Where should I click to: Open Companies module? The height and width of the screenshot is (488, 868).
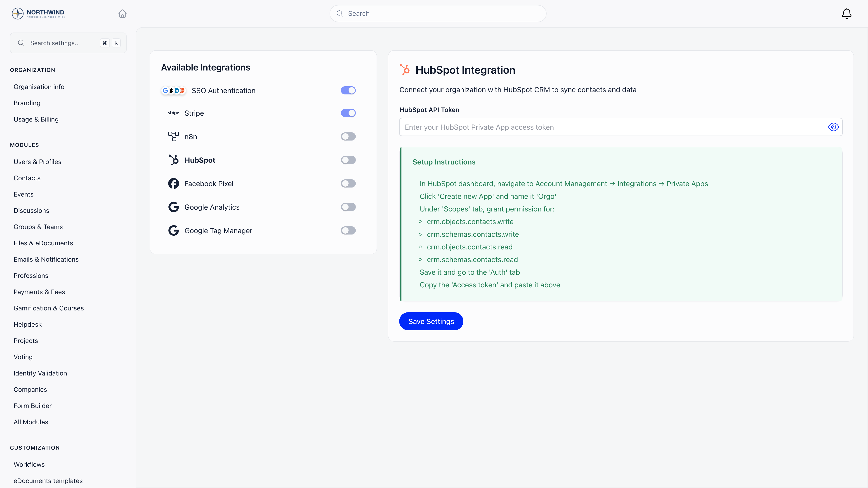tap(30, 389)
